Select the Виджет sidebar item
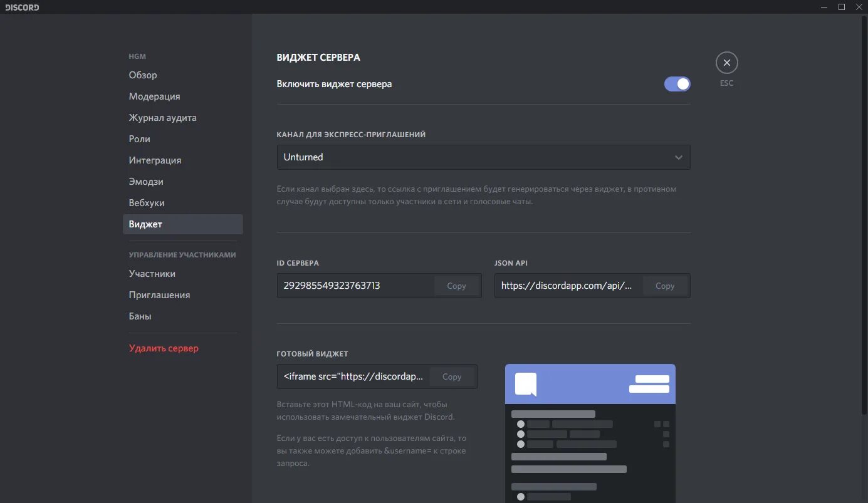Viewport: 868px width, 503px height. tap(182, 224)
